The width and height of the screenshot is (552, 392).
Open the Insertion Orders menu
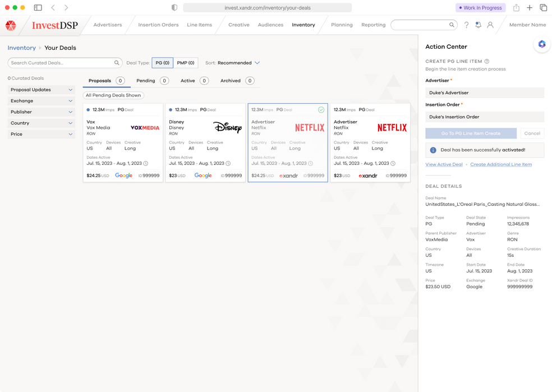point(158,25)
